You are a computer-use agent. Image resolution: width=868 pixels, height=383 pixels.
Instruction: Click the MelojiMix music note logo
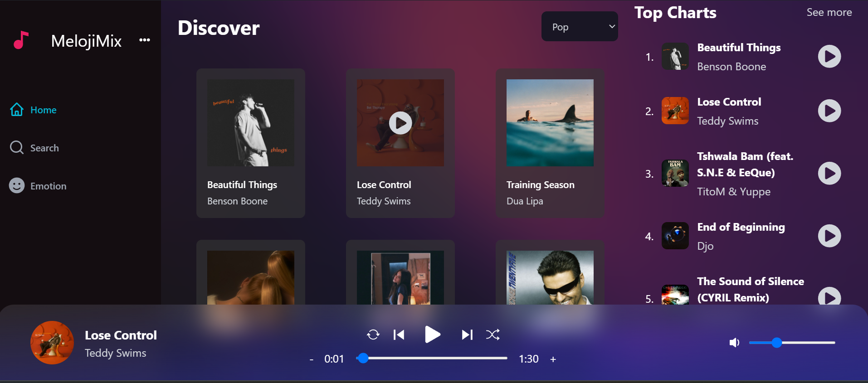(21, 40)
